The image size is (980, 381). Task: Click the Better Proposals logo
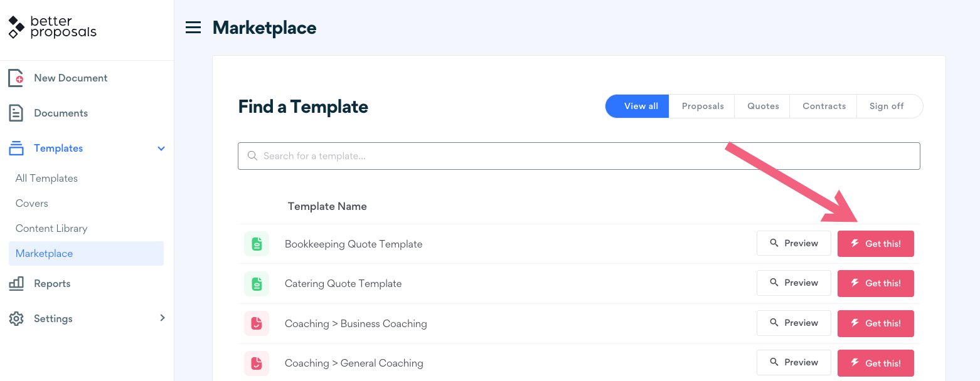pos(53,28)
